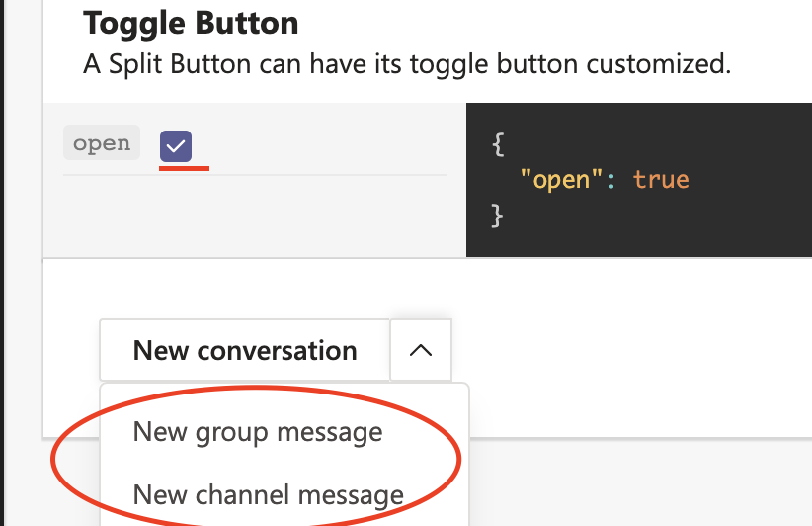812x526 pixels.
Task: Click the word conversation on the button
Action: tap(277, 351)
